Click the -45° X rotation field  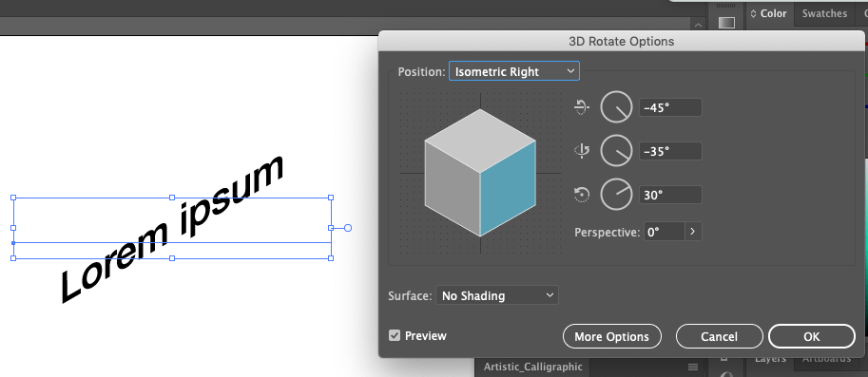click(x=670, y=107)
